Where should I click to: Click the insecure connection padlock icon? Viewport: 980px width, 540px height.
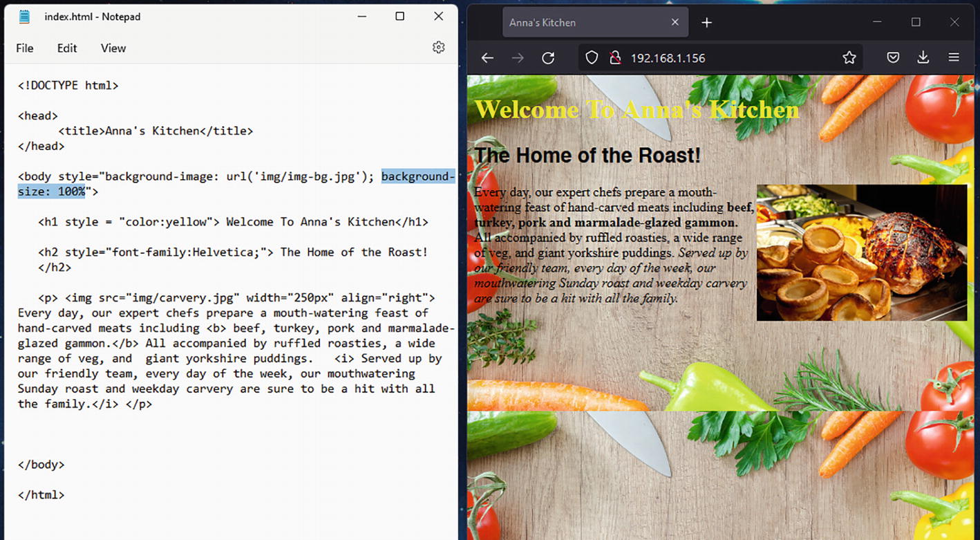tap(614, 58)
